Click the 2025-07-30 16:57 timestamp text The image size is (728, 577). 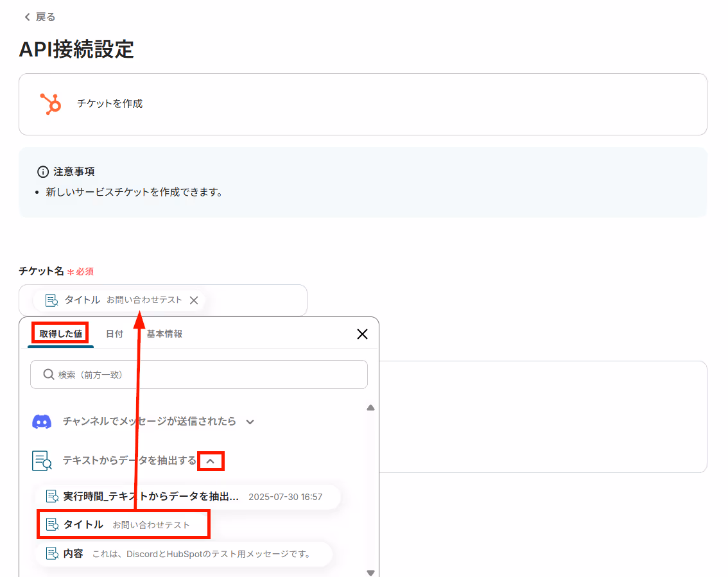[285, 497]
